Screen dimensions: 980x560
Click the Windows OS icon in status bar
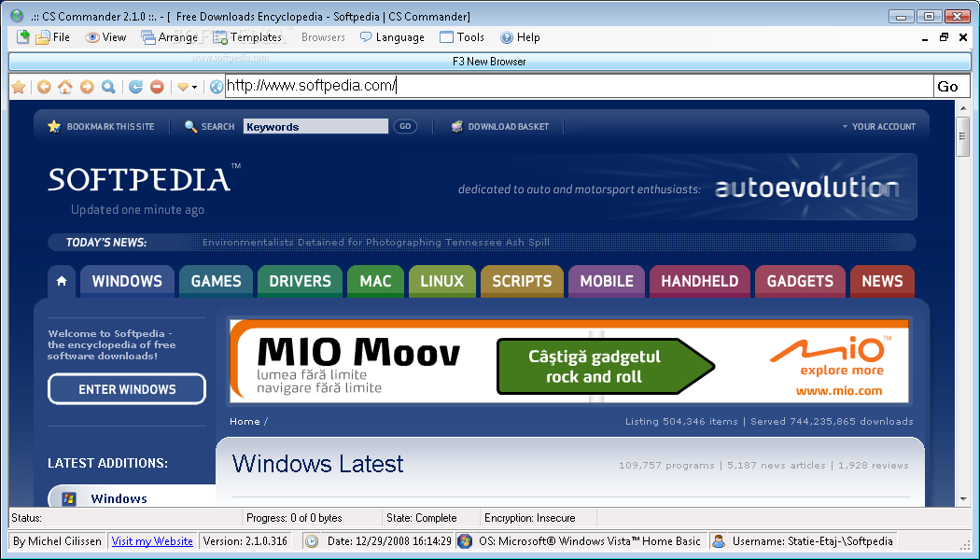click(x=465, y=541)
